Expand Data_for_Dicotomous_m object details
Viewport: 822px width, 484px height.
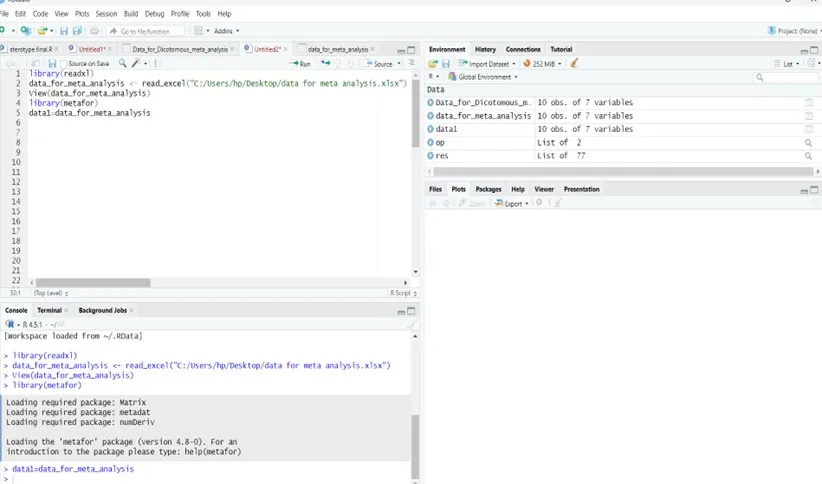pos(430,102)
